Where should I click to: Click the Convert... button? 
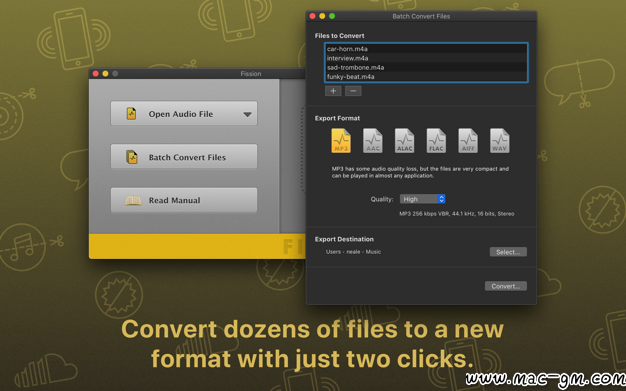coord(506,286)
